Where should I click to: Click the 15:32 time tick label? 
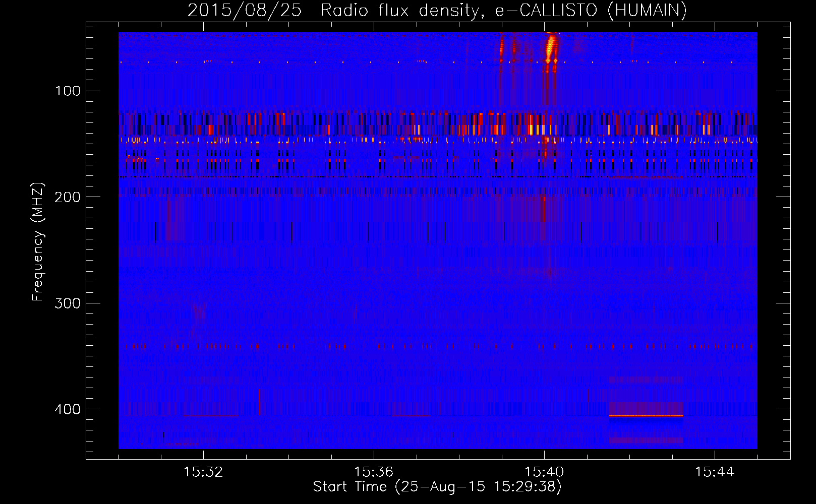203,472
